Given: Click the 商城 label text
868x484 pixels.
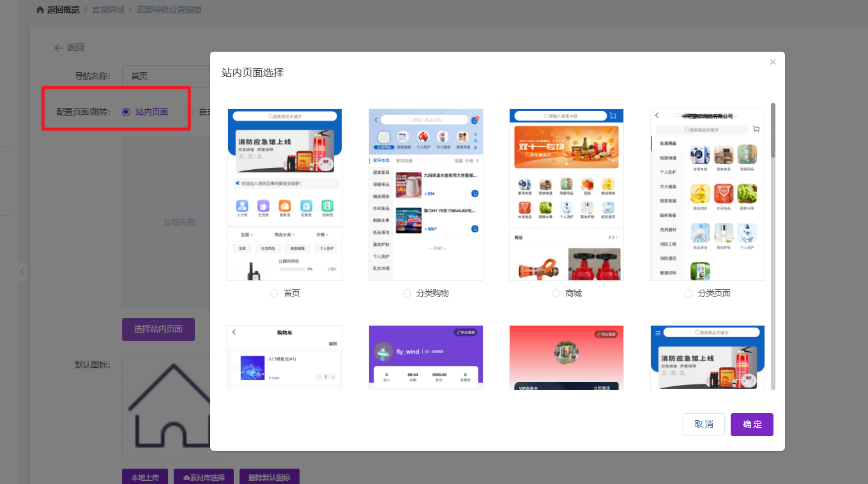Looking at the screenshot, I should pyautogui.click(x=574, y=294).
